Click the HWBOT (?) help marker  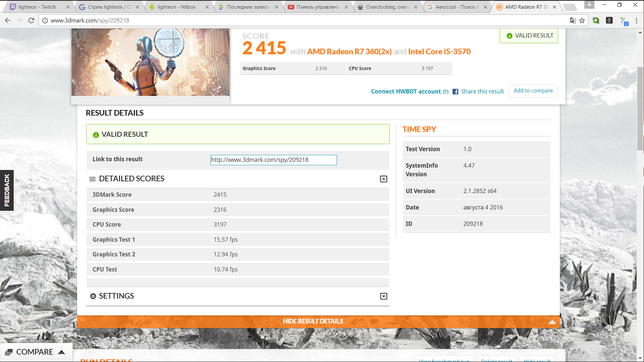point(446,92)
